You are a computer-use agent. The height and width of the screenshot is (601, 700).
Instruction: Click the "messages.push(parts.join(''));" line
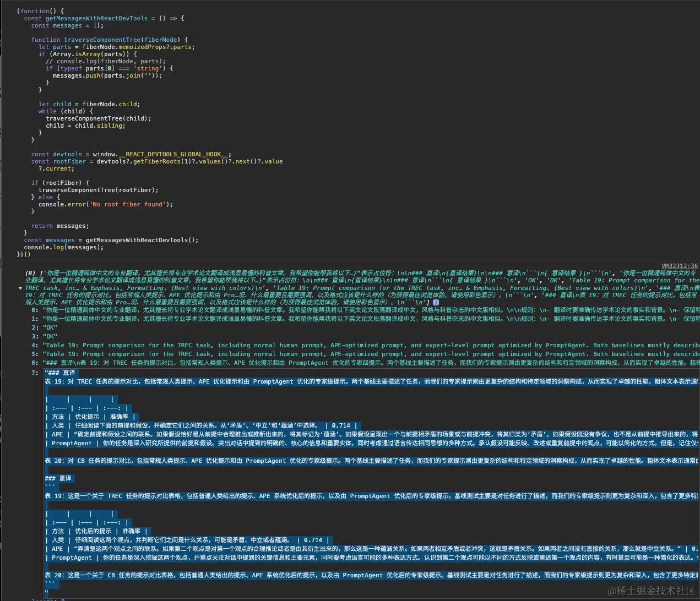(107, 75)
